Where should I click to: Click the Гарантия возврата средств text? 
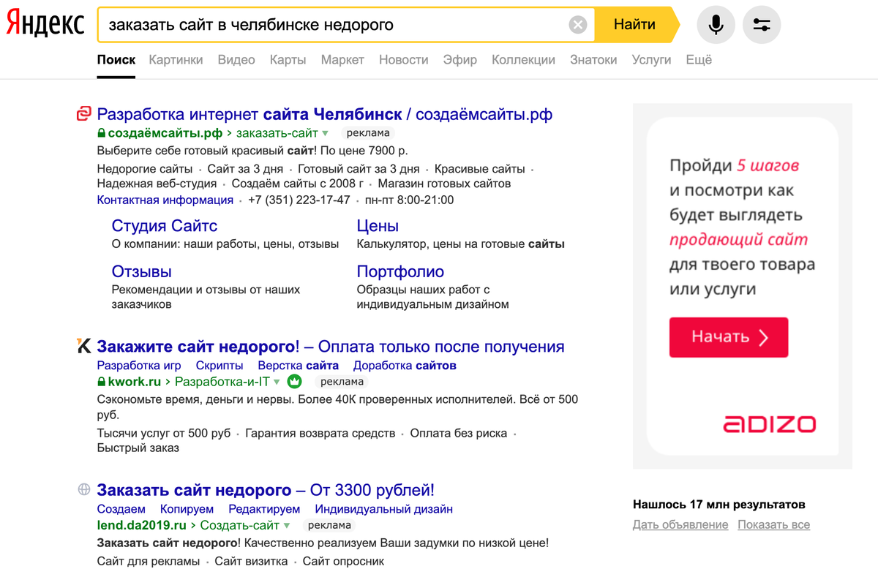coord(320,433)
